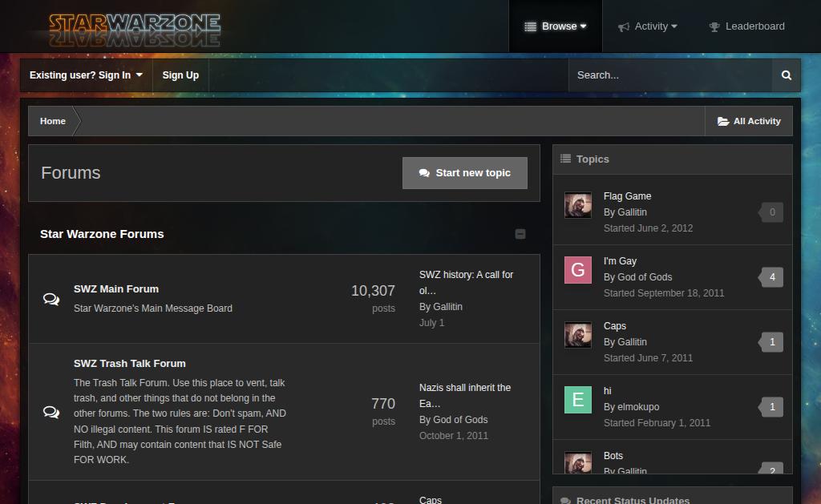Open the SWZ Main Forum
821x504 pixels.
pos(116,289)
